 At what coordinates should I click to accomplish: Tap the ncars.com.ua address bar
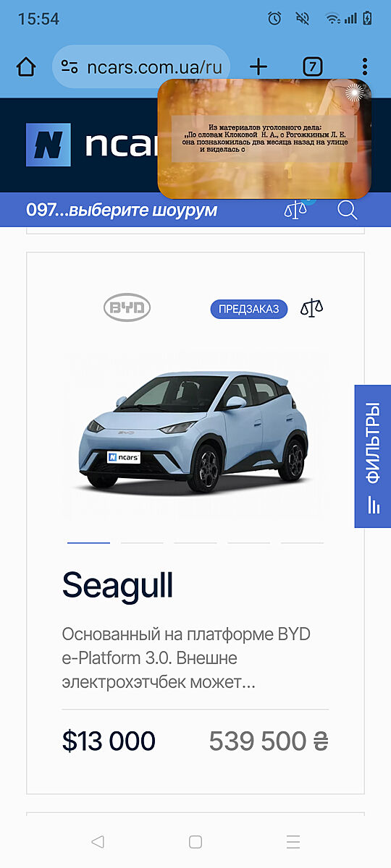[141, 67]
